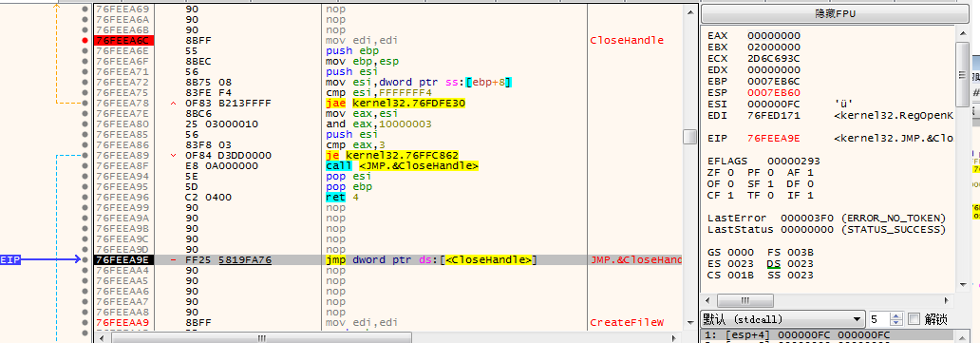Select the 'mov esi,dword ptr ss:[ebp+8]' instruction
This screenshot has width=980, height=343.
420,82
